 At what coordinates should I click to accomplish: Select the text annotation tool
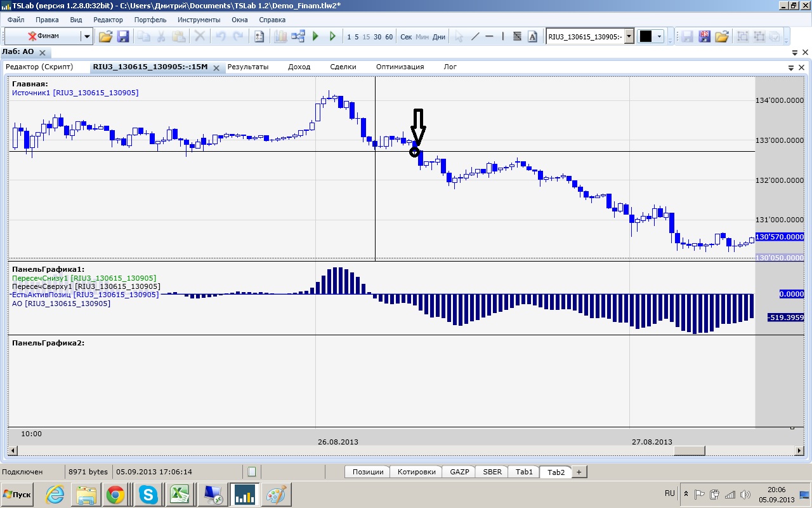532,36
